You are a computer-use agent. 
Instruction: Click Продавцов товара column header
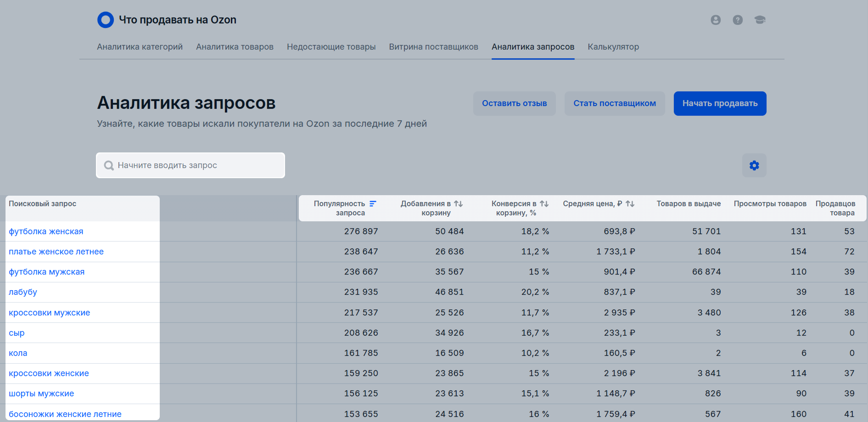pyautogui.click(x=835, y=208)
